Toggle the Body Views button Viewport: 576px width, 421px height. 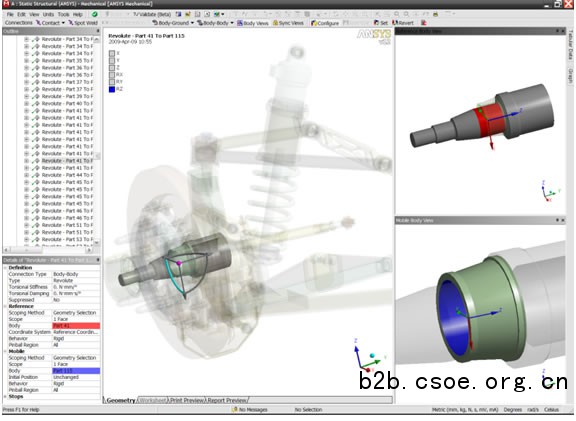(253, 23)
